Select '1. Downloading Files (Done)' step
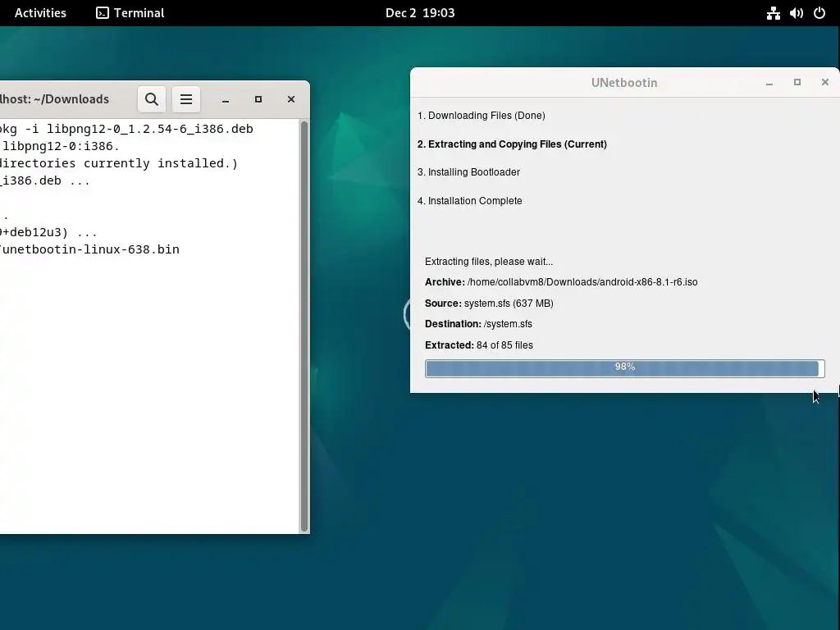 point(481,116)
